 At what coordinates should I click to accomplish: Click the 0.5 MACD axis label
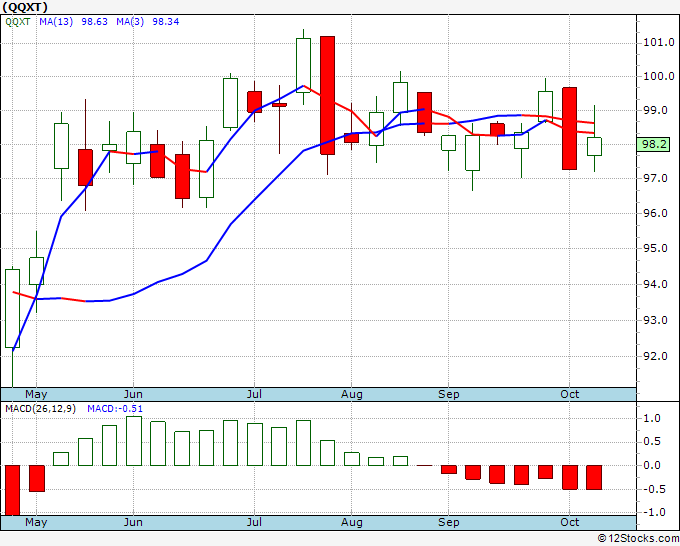click(x=652, y=442)
